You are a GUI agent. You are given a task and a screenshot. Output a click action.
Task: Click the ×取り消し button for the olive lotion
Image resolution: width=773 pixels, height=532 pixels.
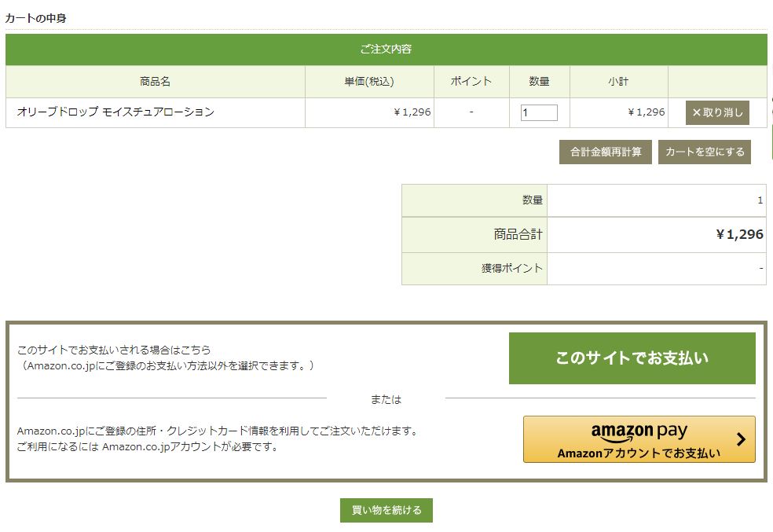pos(717,113)
